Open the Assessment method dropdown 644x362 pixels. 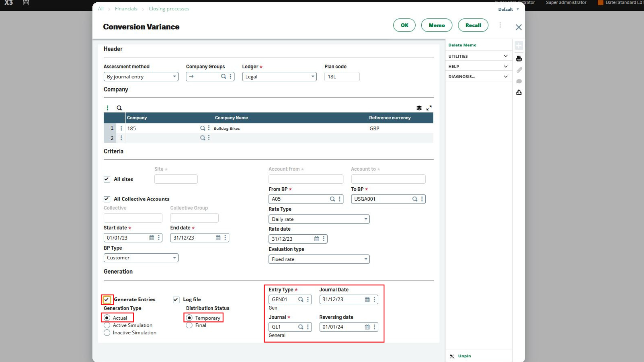pyautogui.click(x=141, y=76)
